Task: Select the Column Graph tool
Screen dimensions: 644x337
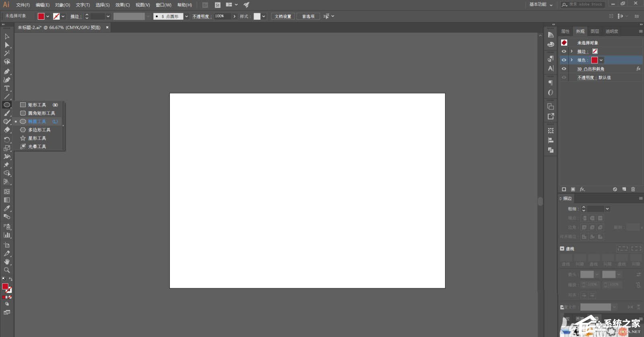Action: coord(7,235)
